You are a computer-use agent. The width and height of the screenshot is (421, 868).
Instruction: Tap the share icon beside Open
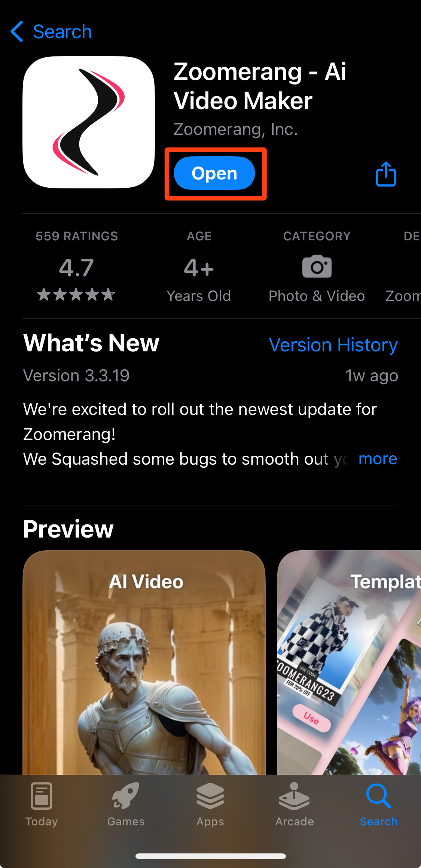click(386, 174)
